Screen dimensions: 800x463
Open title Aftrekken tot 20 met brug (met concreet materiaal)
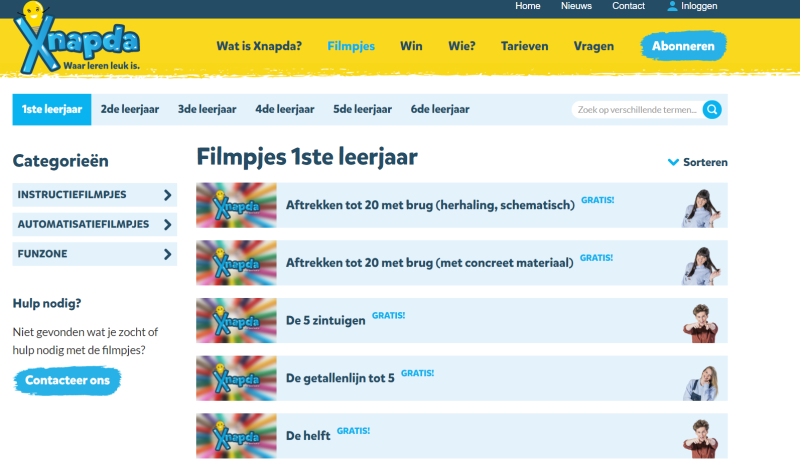[430, 263]
